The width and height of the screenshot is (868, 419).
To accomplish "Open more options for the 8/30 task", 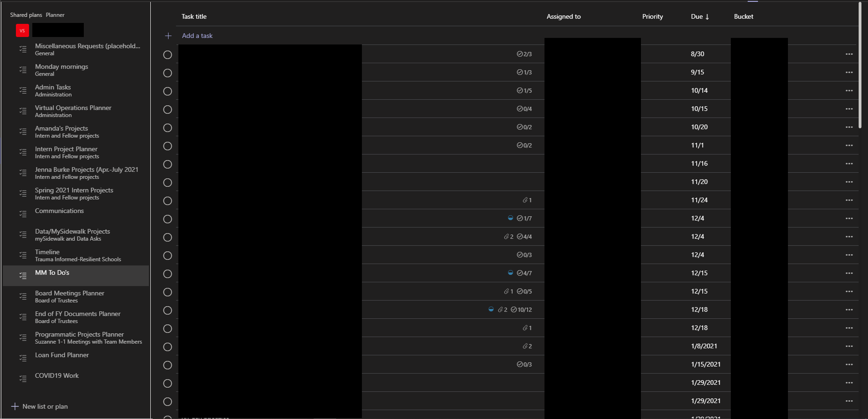I will point(849,54).
